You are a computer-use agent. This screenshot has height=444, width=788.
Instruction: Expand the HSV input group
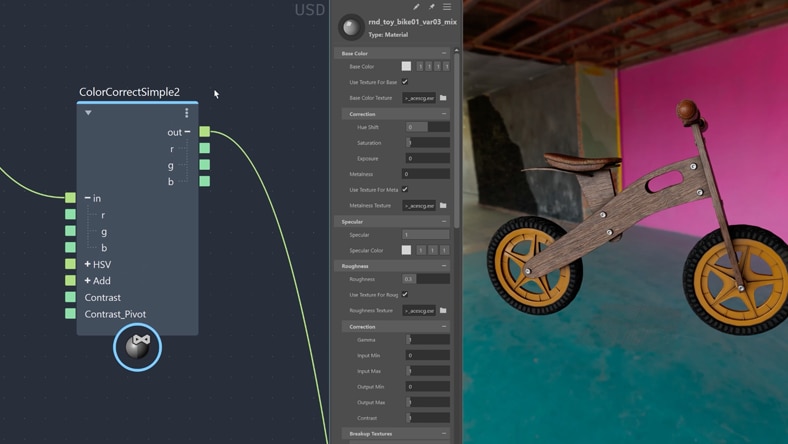click(x=87, y=264)
